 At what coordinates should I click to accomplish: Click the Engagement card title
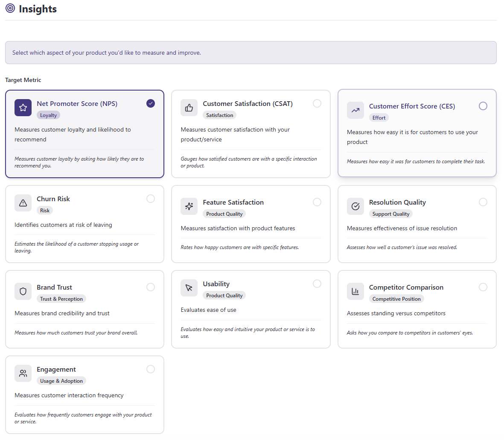point(56,369)
